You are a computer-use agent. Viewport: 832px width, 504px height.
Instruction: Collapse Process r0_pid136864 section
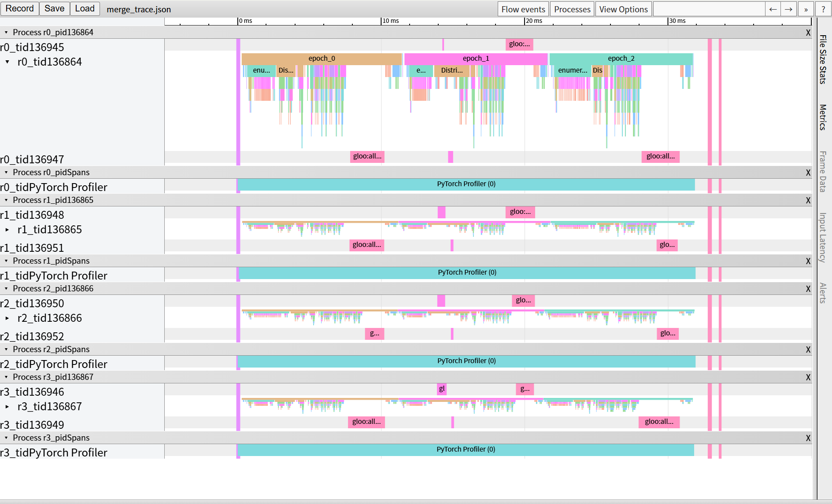6,32
